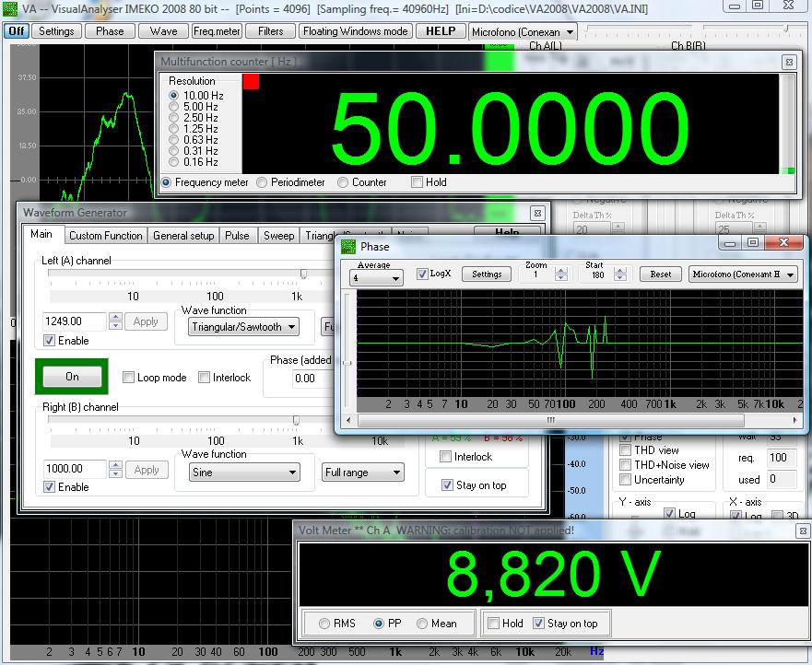Open the HELP button on the toolbar
Image resolution: width=812 pixels, height=665 pixels.
[440, 30]
